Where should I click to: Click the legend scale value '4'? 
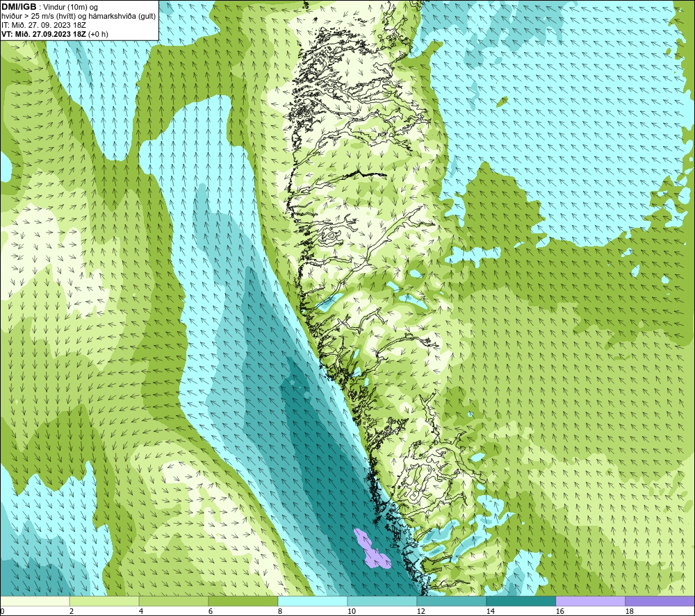(141, 612)
